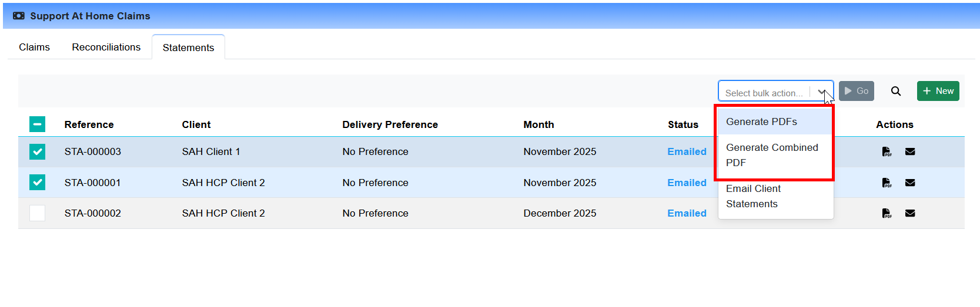Click the PDF icon for STA-000002

point(887,213)
